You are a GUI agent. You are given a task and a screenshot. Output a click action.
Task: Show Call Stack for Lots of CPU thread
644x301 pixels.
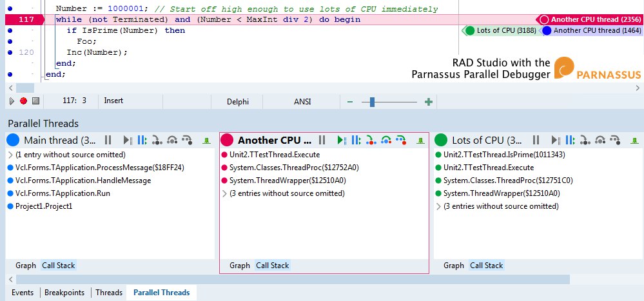tap(486, 266)
